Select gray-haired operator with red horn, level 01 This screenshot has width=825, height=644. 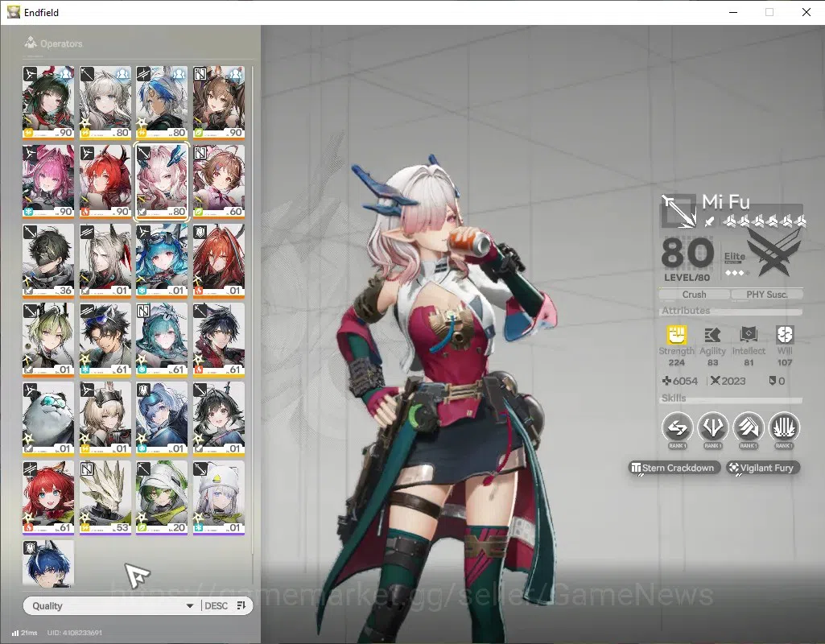(105, 261)
